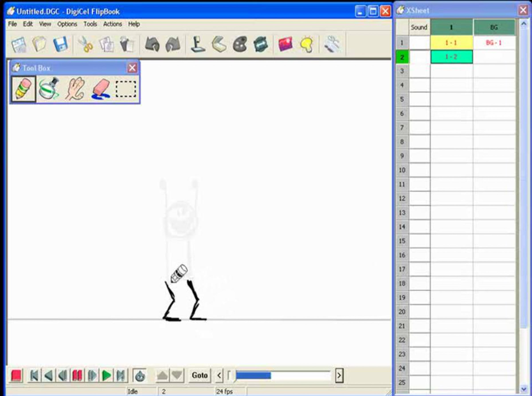
Task: Select XSheet cell 1-1
Action: tap(451, 43)
